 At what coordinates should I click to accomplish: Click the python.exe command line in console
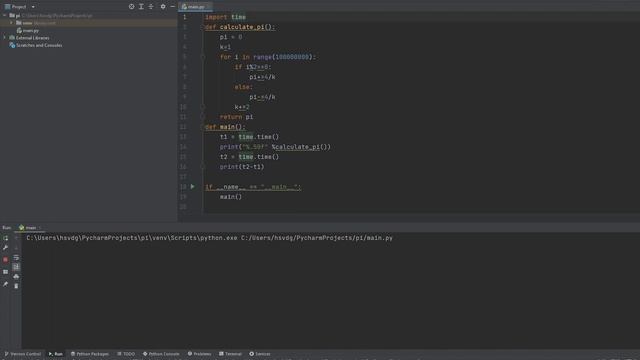[x=209, y=238]
